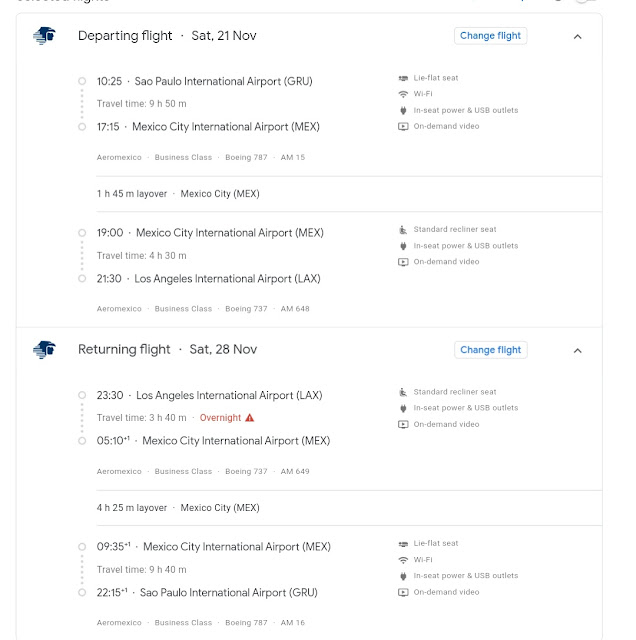Screen dimensions: 636x640
Task: Click Aeromexico logo beside Departing flight
Action: [44, 36]
